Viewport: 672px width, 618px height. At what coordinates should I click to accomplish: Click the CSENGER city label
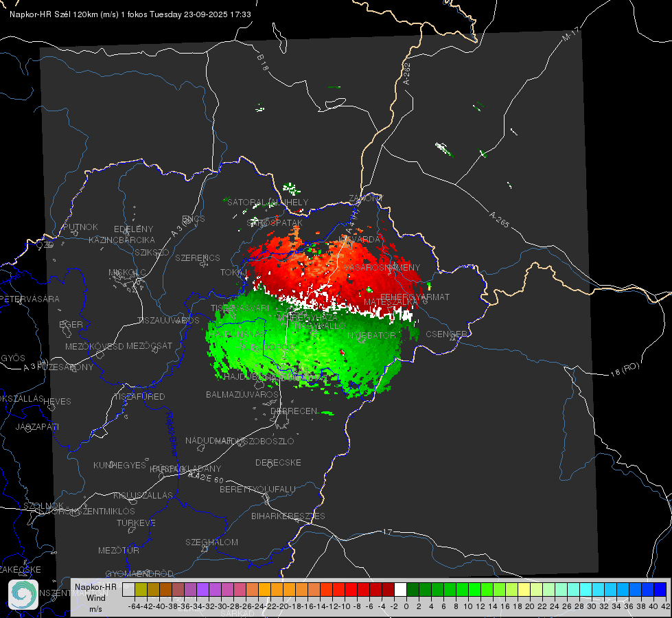pos(446,334)
